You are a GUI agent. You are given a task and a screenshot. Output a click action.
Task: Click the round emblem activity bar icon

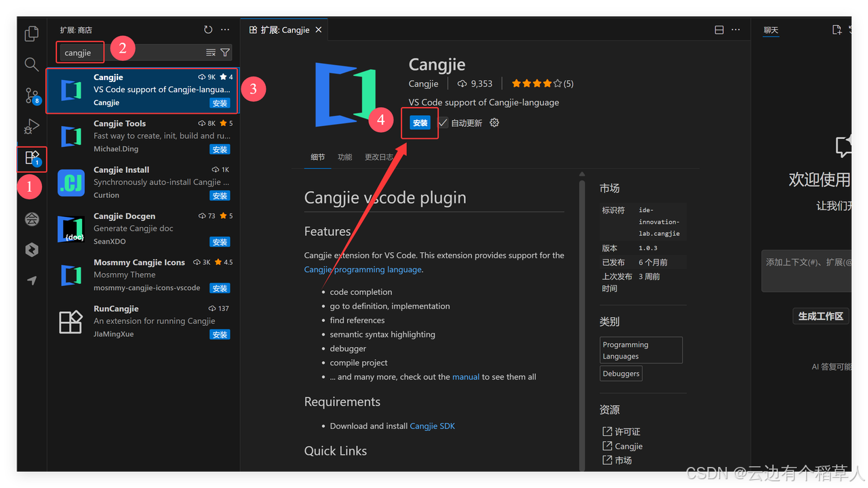point(32,219)
